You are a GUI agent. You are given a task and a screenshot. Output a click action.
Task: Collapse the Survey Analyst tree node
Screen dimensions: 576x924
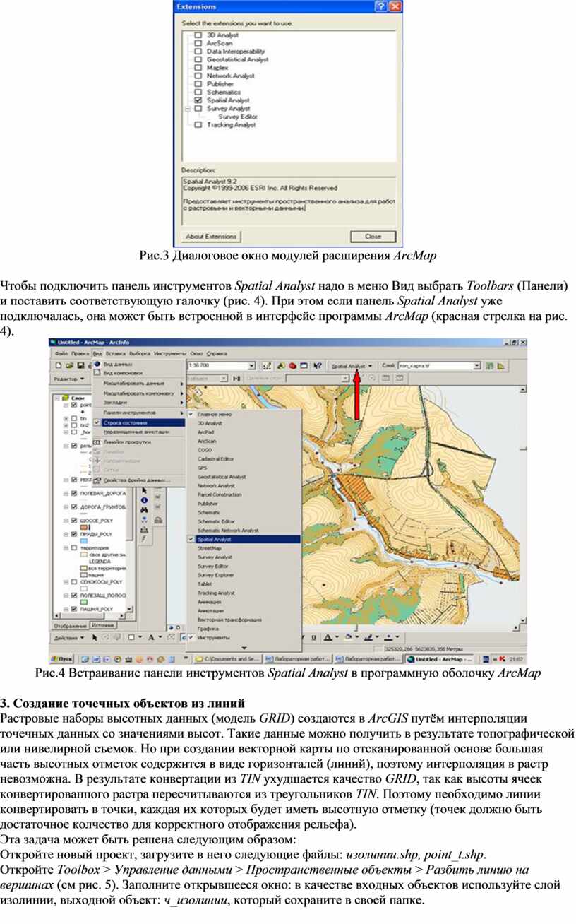click(187, 109)
